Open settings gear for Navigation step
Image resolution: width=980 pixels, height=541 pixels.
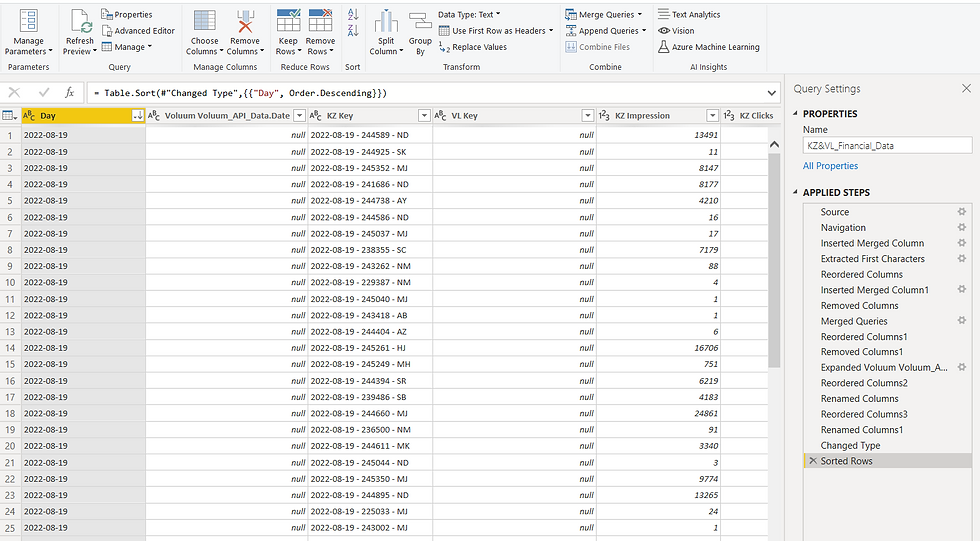(x=962, y=227)
